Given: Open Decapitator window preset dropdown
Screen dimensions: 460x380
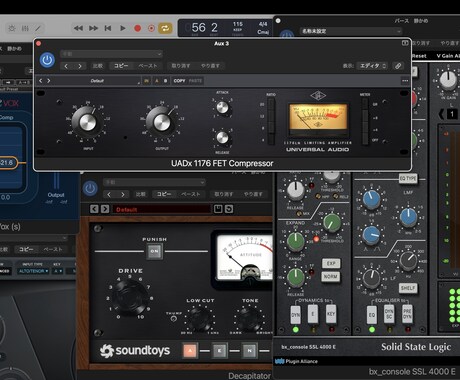Looking at the screenshot, I should coord(154,182).
